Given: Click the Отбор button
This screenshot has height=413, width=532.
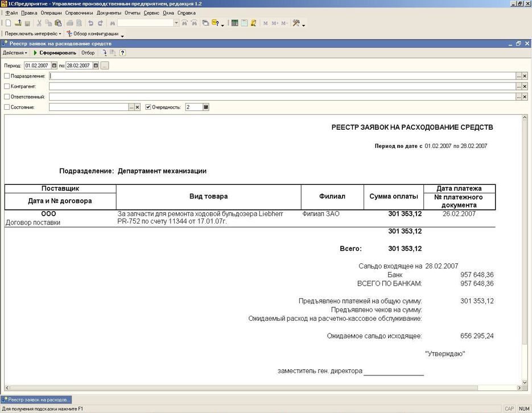Looking at the screenshot, I should coord(88,53).
